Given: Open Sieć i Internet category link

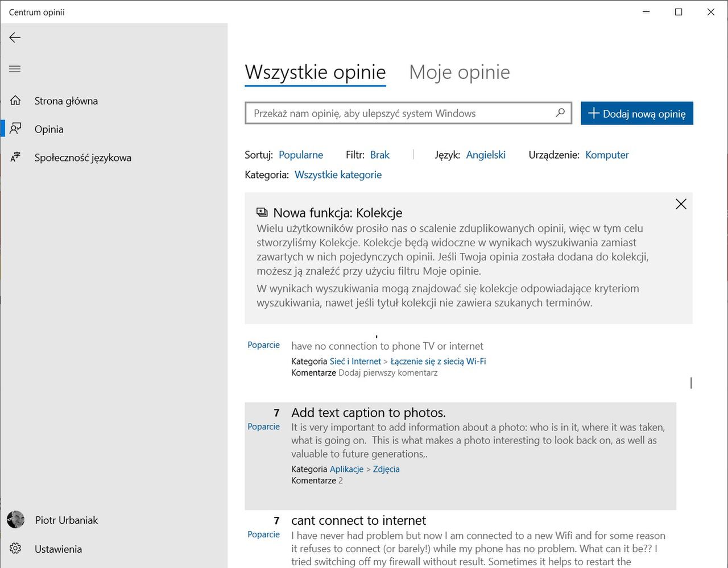Looking at the screenshot, I should (355, 361).
